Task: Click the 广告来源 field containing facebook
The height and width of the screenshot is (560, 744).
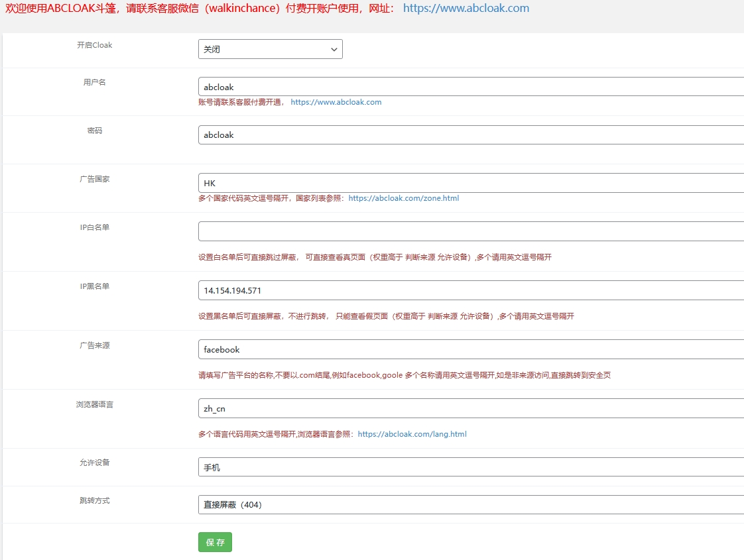Action: 471,349
